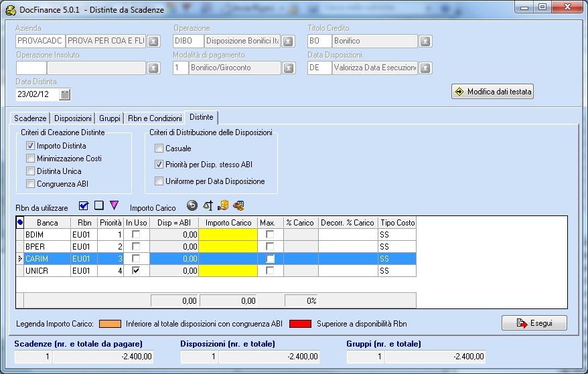Click the red legend color swatch

tap(300, 324)
